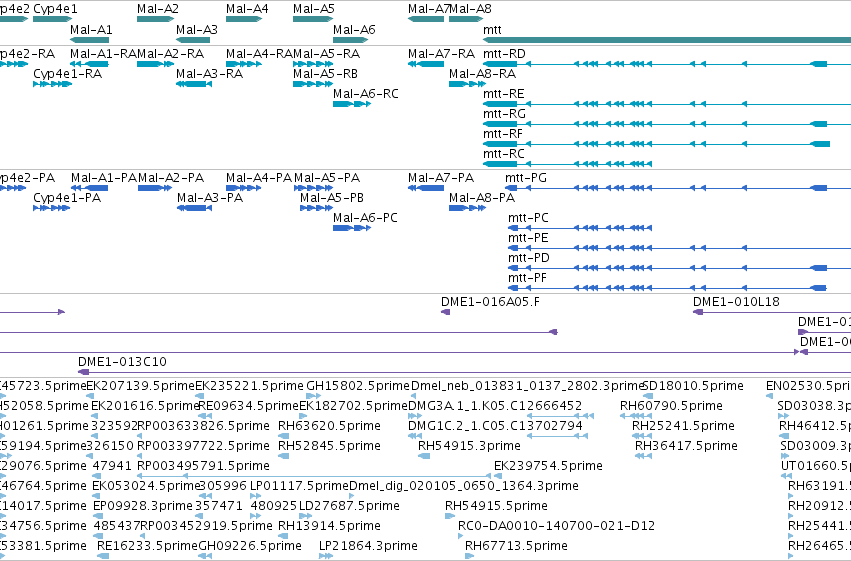Click the DME1-010L18 clone feature
Image resolution: width=851 pixels, height=561 pixels.
pos(772,312)
